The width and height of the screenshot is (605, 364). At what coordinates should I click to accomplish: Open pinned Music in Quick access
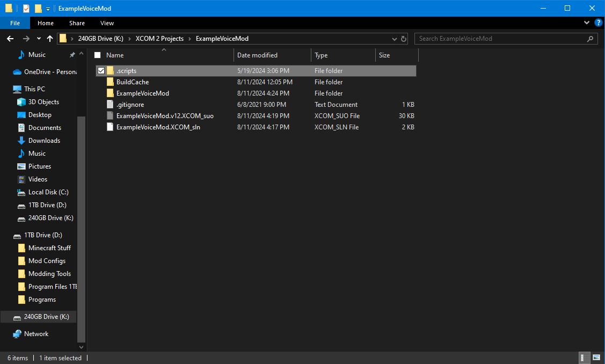tap(37, 55)
